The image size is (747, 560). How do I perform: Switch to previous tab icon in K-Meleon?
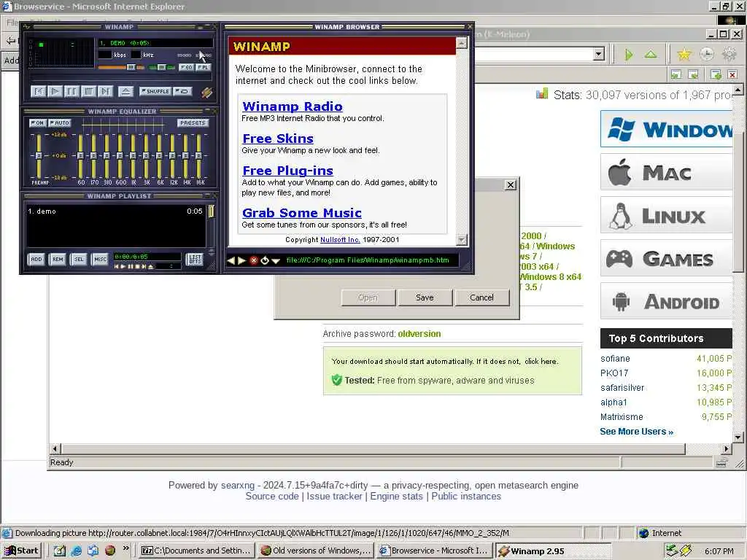pyautogui.click(x=676, y=74)
